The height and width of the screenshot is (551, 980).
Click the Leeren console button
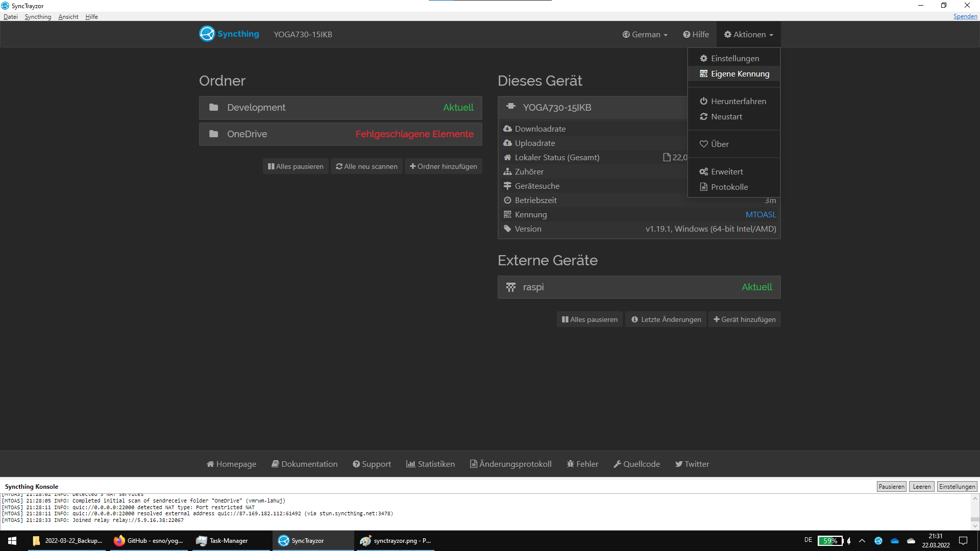922,487
